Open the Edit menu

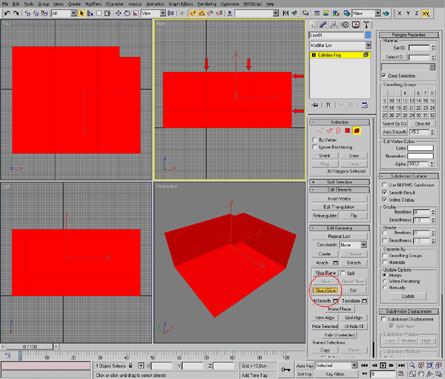16,4
